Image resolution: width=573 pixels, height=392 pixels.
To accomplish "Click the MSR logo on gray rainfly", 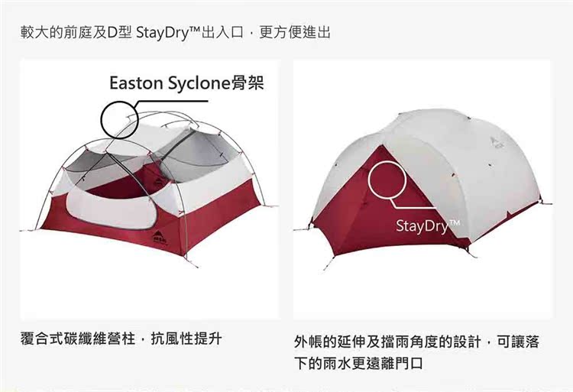I will point(496,141).
